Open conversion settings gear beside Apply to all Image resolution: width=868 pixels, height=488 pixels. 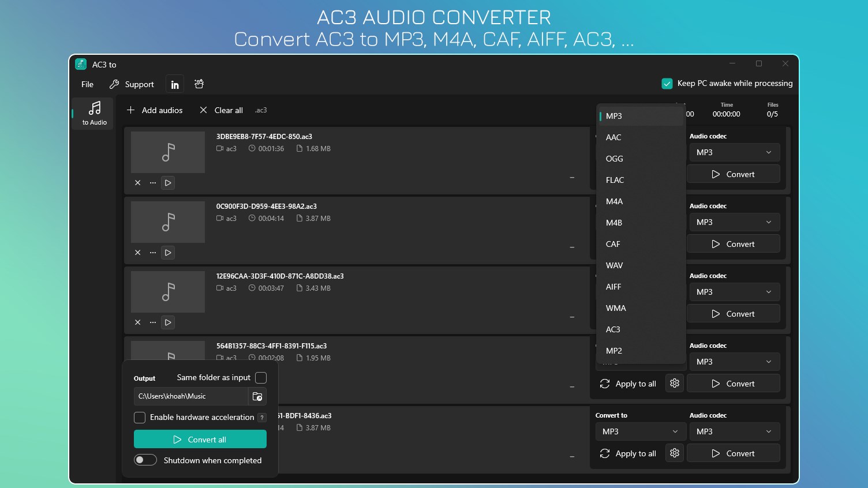coord(674,383)
